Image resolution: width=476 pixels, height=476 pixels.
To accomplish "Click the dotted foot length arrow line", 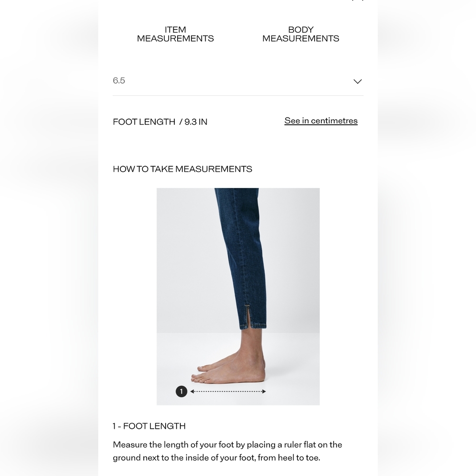I will pyautogui.click(x=228, y=391).
